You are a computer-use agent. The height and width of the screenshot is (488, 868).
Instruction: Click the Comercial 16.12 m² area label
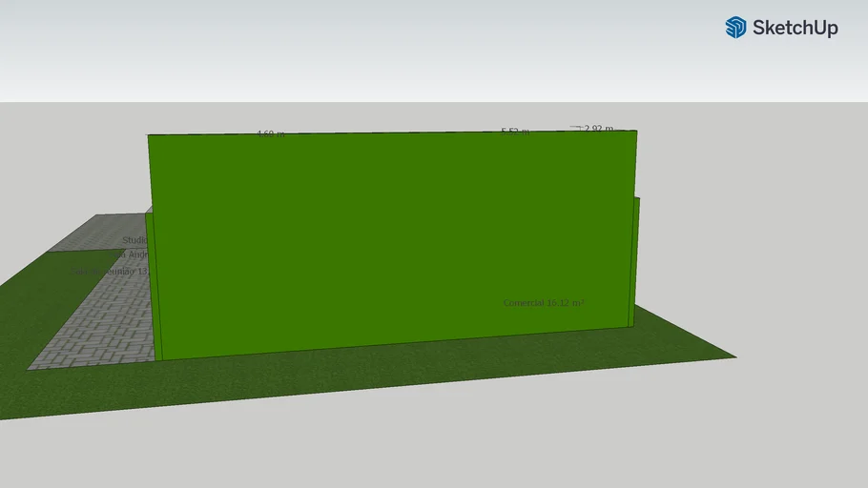click(544, 303)
